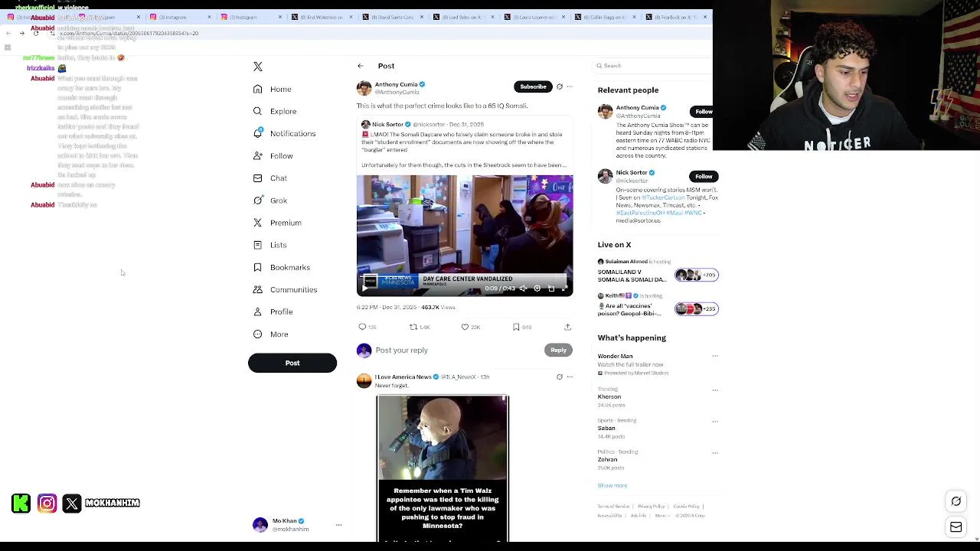Click the video progress bar
Viewport: 980px width, 551px height.
click(465, 276)
